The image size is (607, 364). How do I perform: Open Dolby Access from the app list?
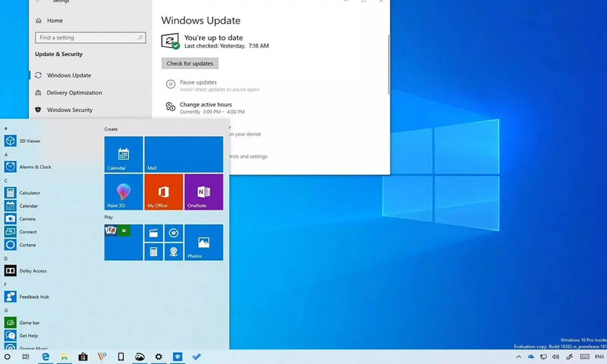coord(33,271)
